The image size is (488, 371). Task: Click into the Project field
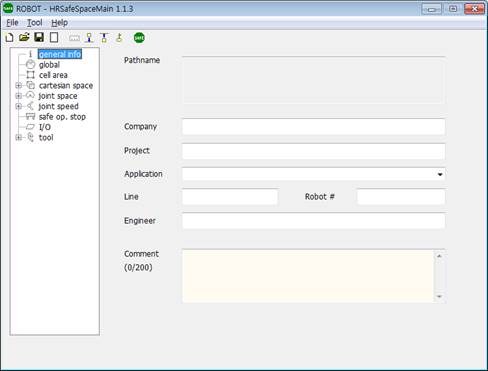click(x=313, y=151)
